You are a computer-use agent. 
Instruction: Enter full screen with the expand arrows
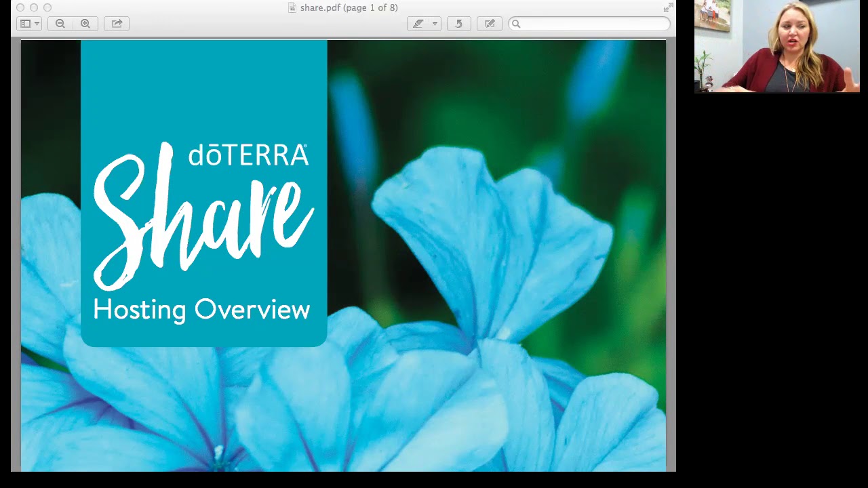[x=669, y=7]
